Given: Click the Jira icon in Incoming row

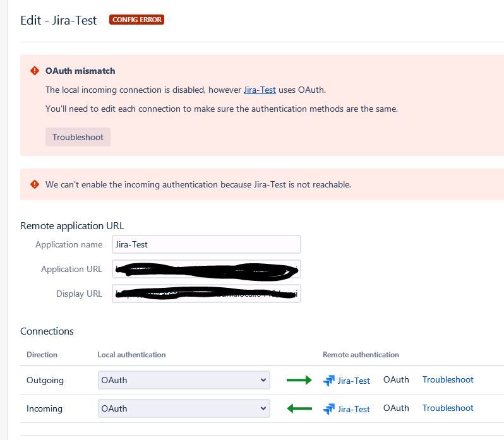Looking at the screenshot, I should tap(329, 409).
